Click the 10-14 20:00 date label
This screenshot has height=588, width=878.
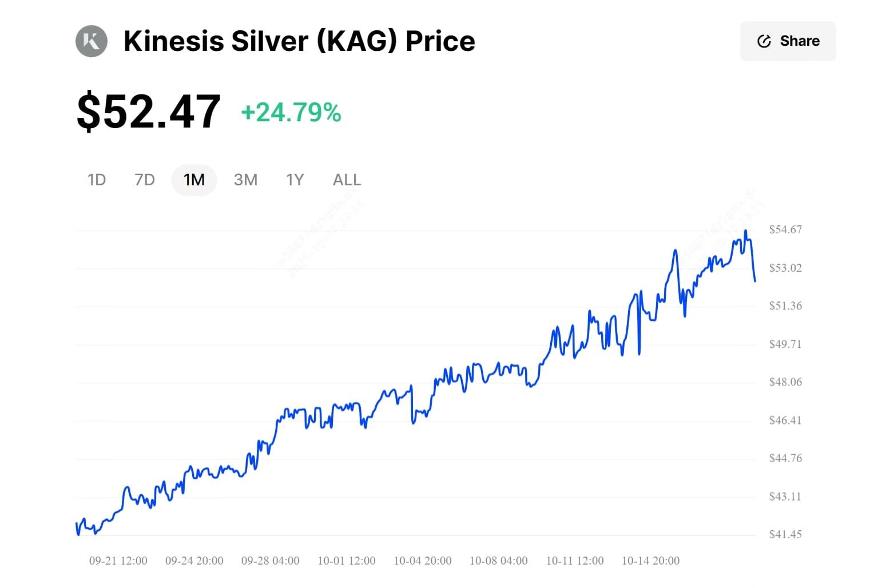650,561
